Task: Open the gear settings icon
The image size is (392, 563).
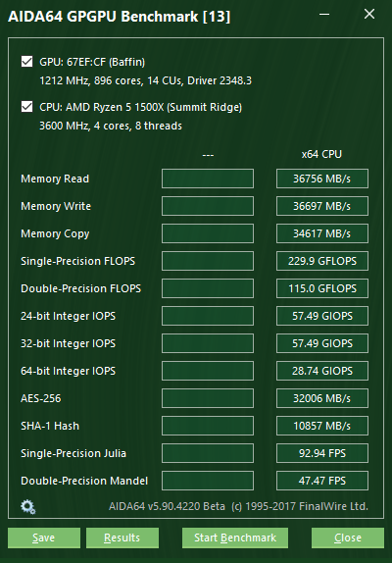Action: [28, 507]
